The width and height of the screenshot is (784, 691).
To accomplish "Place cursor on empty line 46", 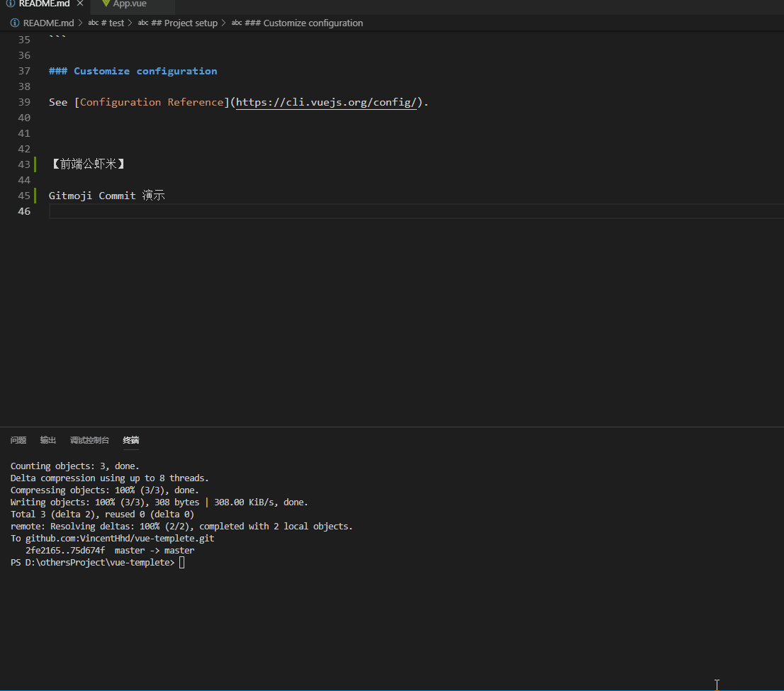I will click(416, 211).
